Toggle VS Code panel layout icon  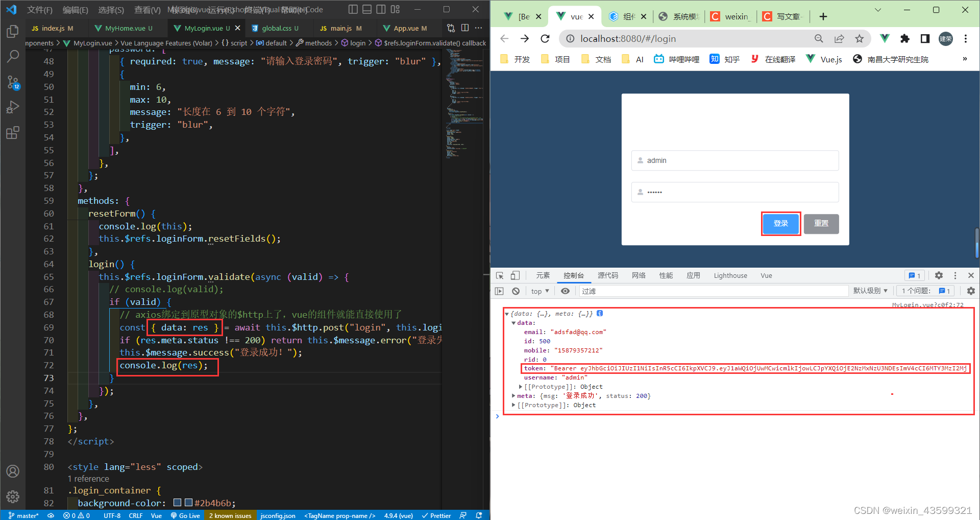click(367, 9)
